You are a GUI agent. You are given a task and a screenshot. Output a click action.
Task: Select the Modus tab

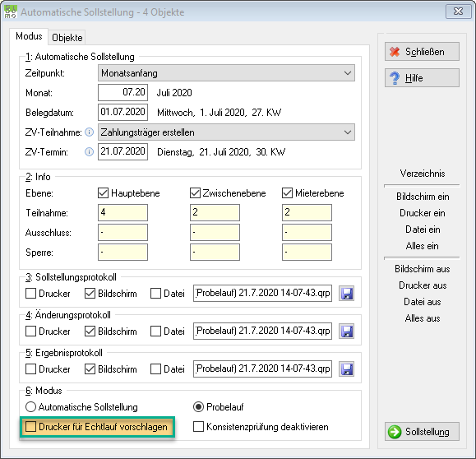29,36
